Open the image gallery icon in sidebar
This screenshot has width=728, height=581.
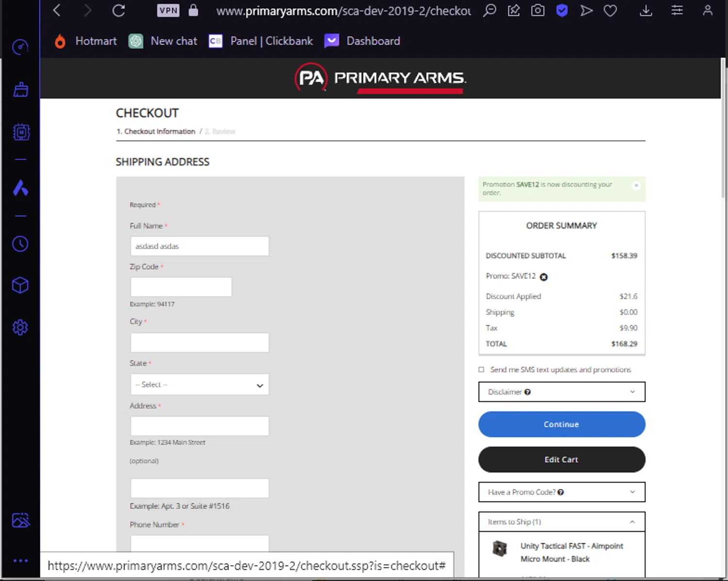21,520
